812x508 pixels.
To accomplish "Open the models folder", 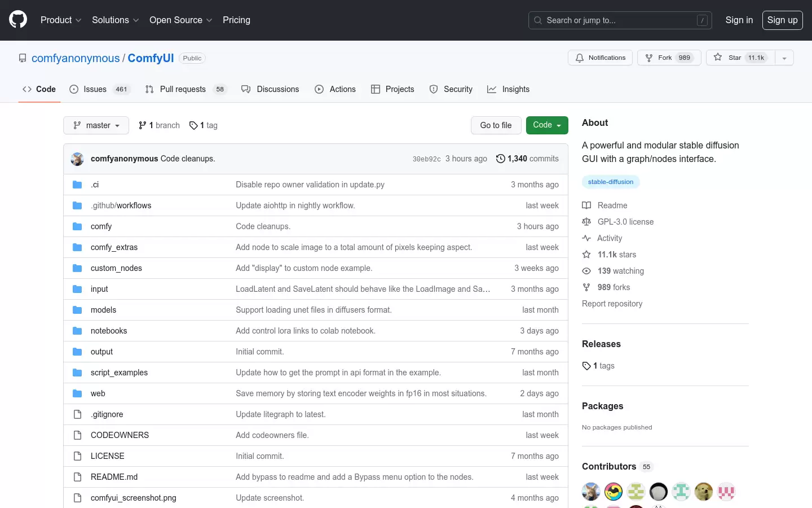I will click(103, 310).
